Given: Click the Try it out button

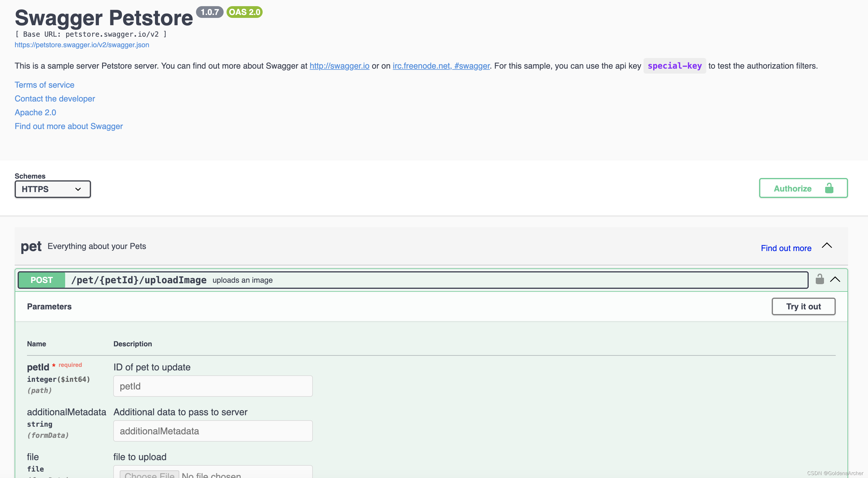Looking at the screenshot, I should tap(803, 306).
